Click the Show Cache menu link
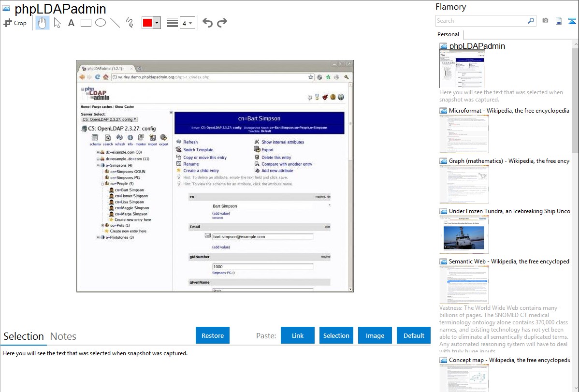This screenshot has width=579, height=392. [x=124, y=107]
